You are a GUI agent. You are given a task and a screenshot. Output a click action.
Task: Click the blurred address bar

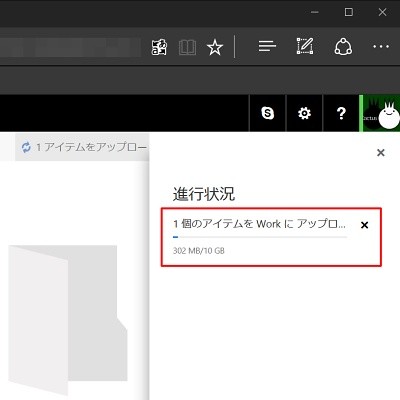tap(70, 47)
